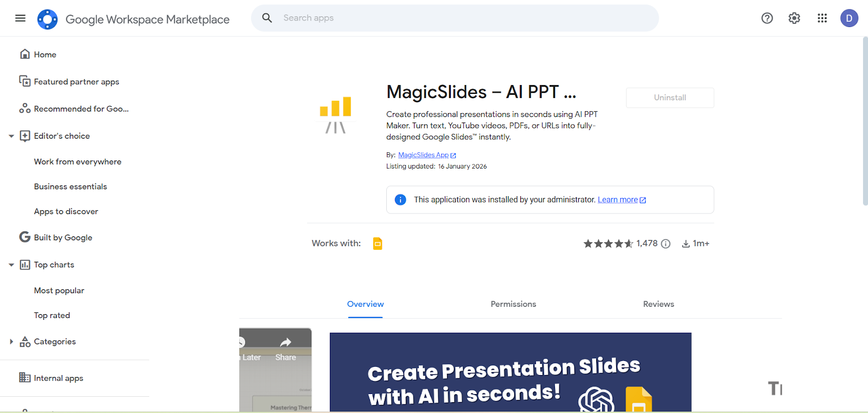This screenshot has width=868, height=413.
Task: Click the Editor's choice star icon
Action: [x=24, y=135]
